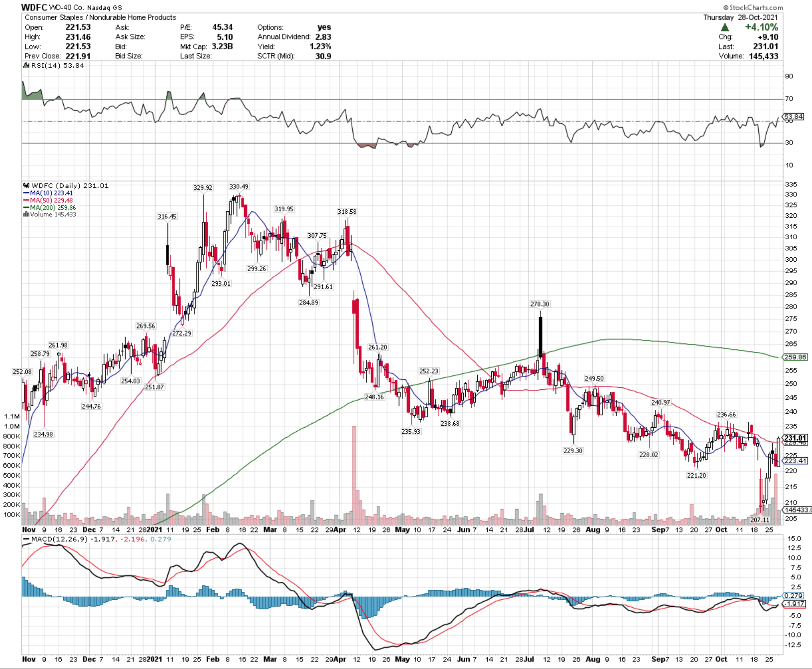Click the MA(10) 223.41 legend entry

tap(48, 193)
